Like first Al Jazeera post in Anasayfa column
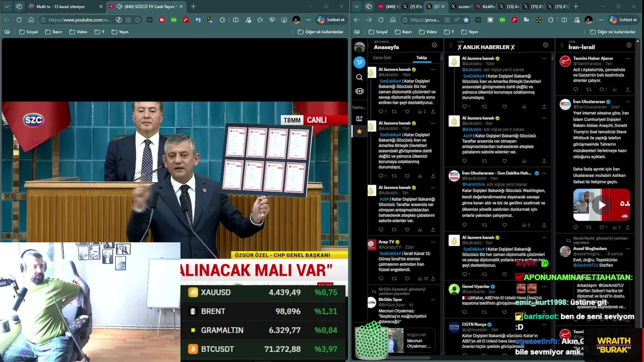 pos(407,112)
